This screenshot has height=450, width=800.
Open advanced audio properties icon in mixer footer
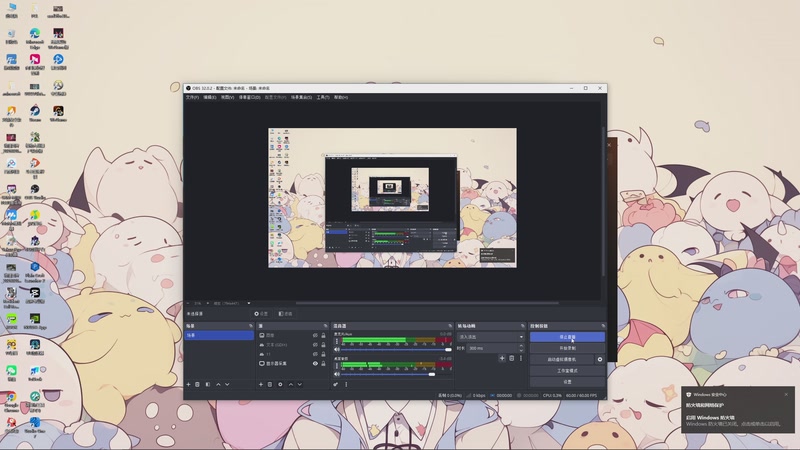point(336,384)
